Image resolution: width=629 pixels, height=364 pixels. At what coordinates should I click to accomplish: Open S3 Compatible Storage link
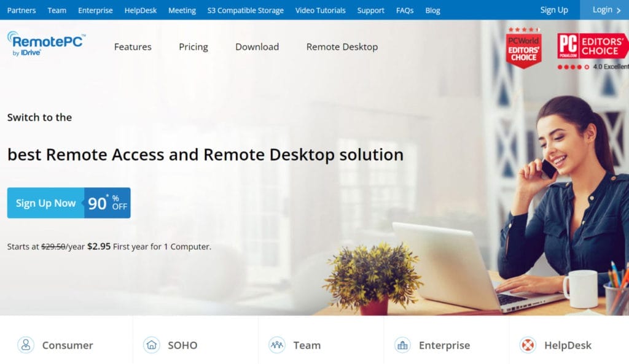tap(246, 10)
